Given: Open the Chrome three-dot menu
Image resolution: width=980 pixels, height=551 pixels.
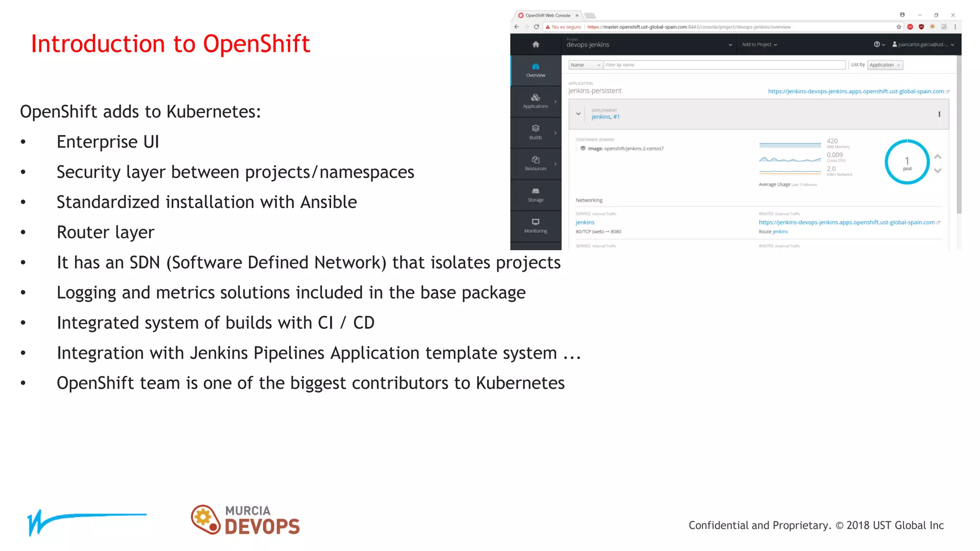Looking at the screenshot, I should coord(955,27).
